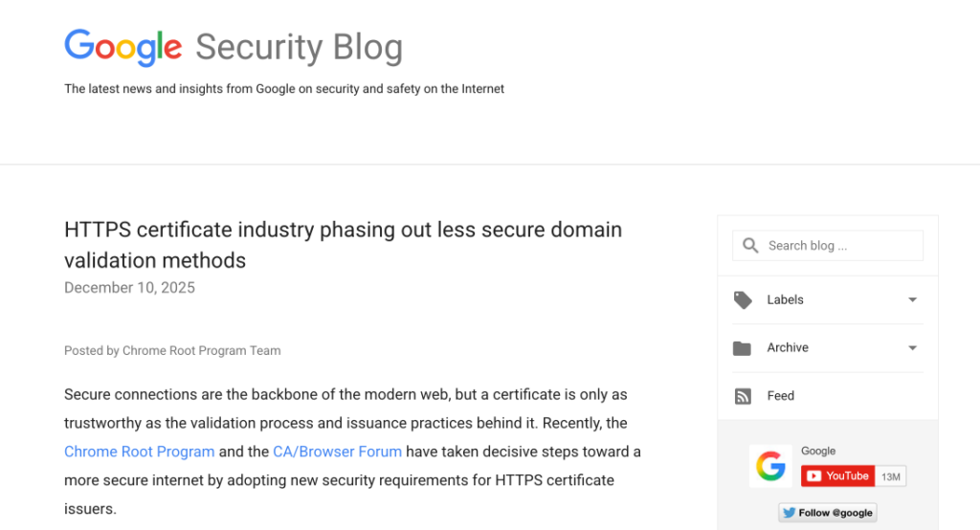
Task: Expand the Labels dropdown arrow
Action: click(912, 300)
